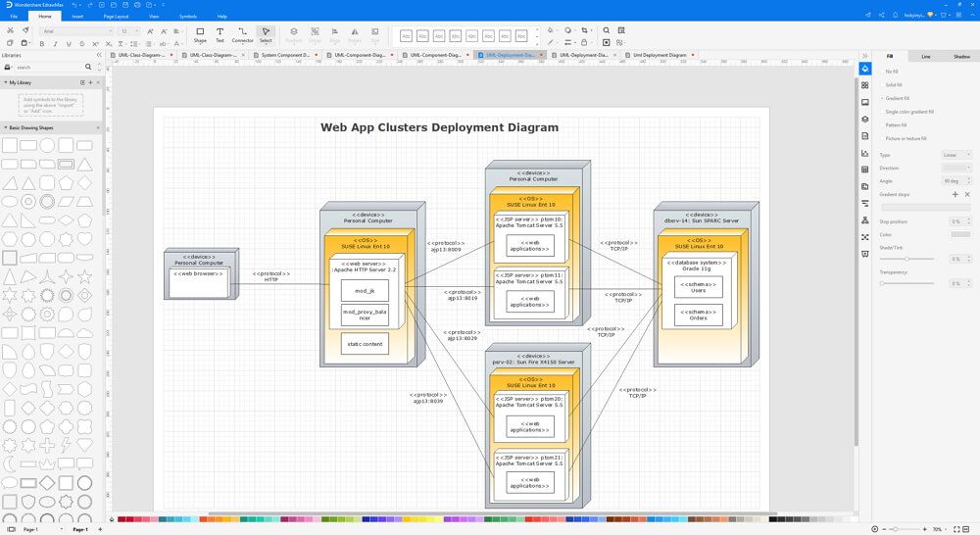980x535 pixels.
Task: Open the Layers icon in right sidebar
Action: coord(865,119)
